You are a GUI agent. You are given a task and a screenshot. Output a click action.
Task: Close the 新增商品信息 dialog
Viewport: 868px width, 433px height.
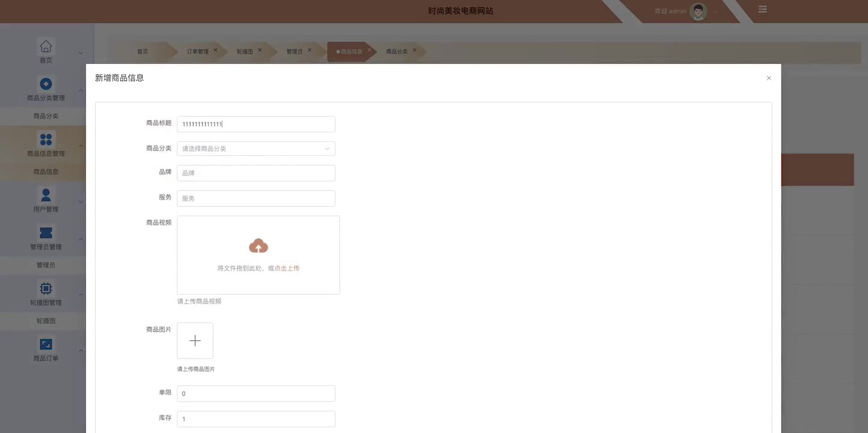(x=768, y=78)
